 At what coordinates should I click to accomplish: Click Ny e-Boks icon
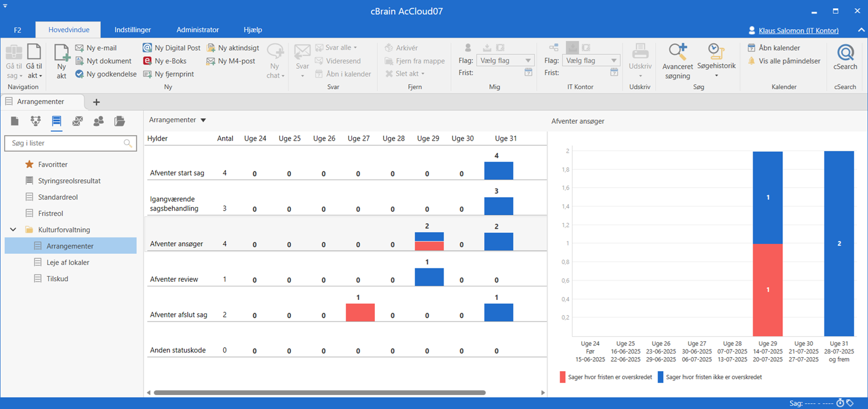click(147, 61)
